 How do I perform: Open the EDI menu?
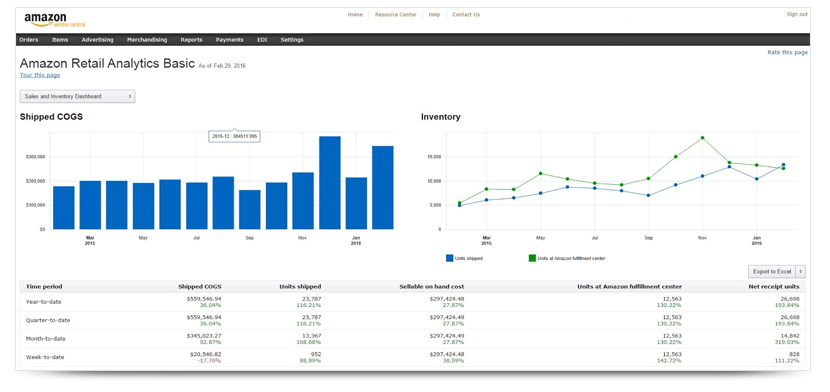(262, 40)
